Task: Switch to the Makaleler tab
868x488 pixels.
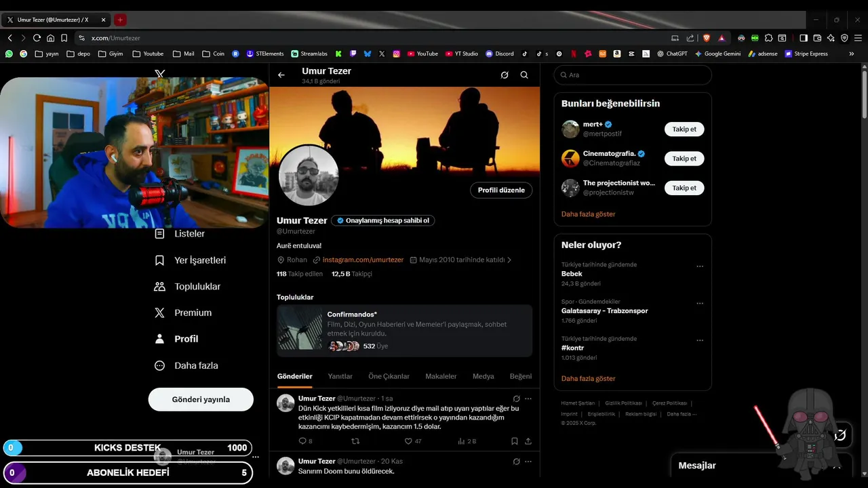Action: (x=441, y=376)
